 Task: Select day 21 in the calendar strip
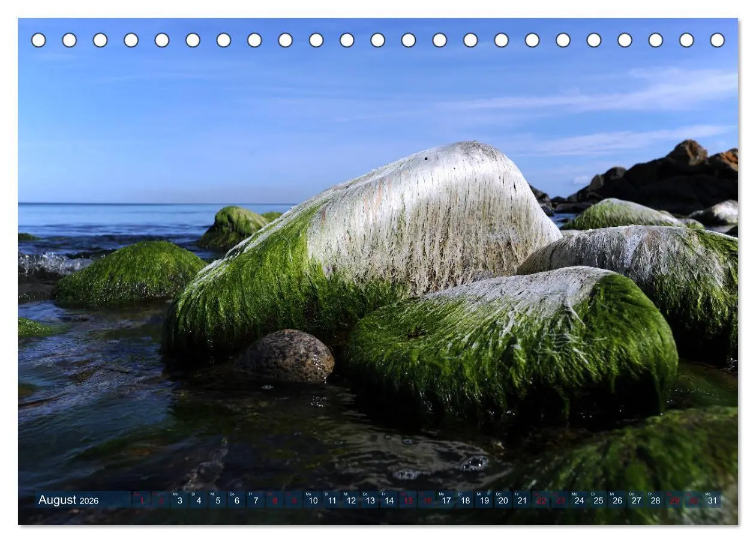[x=523, y=500]
